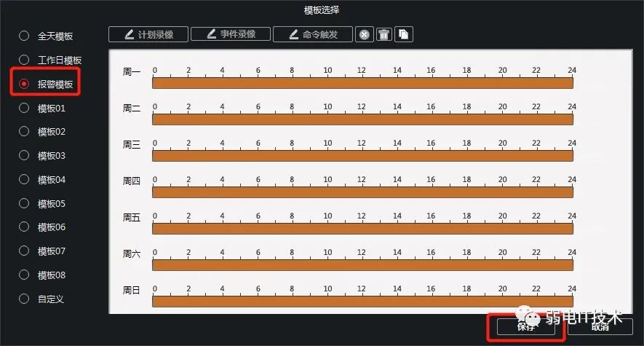Click the 保存 save button
This screenshot has width=644, height=346.
point(525,327)
